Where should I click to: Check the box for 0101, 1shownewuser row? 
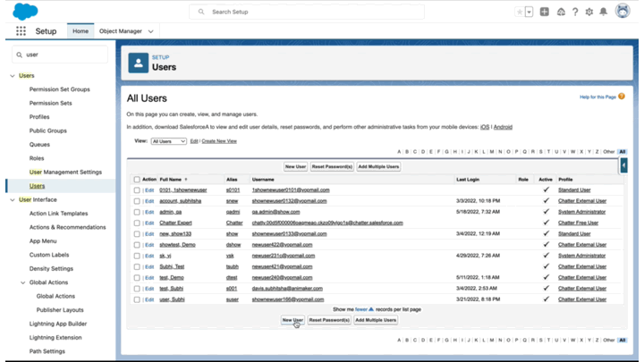click(137, 190)
